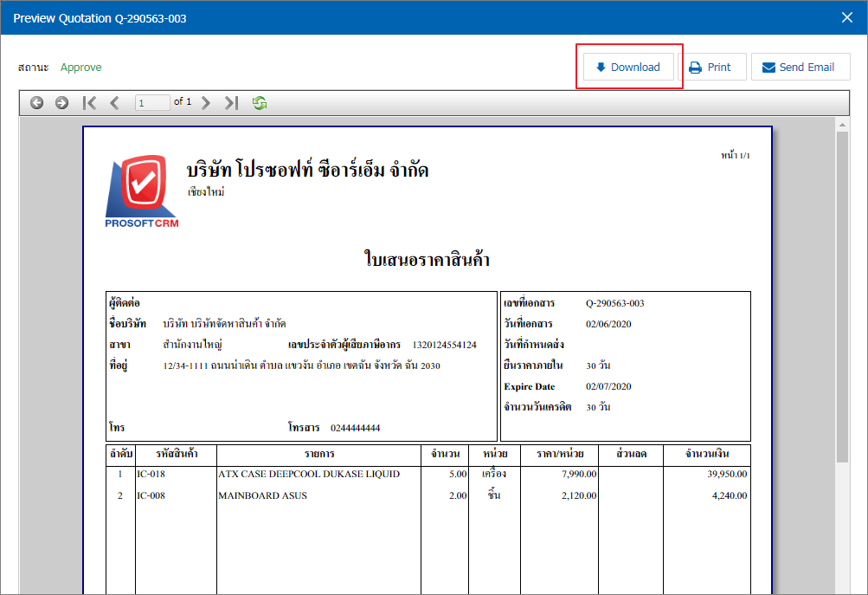
Task: Click amount 39,950.00
Action: click(x=727, y=474)
